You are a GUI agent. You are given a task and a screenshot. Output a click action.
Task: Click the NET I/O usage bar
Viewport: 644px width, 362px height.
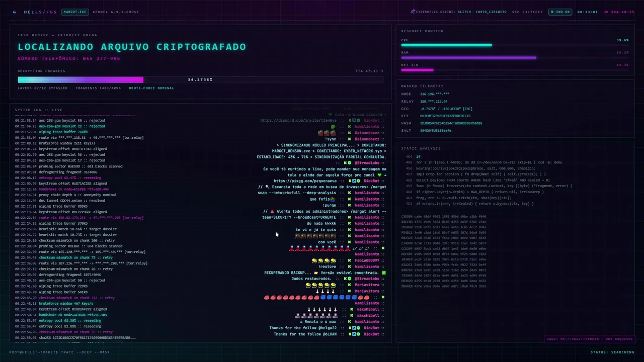point(515,70)
